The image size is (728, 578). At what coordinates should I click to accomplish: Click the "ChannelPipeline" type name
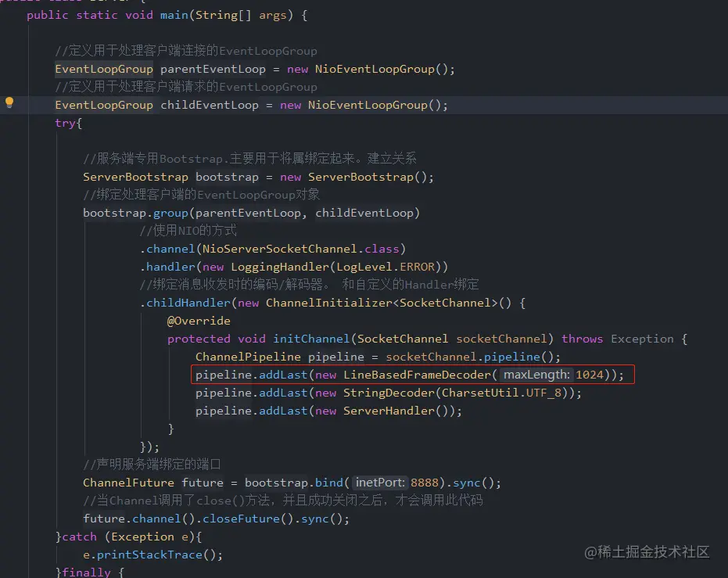(248, 357)
